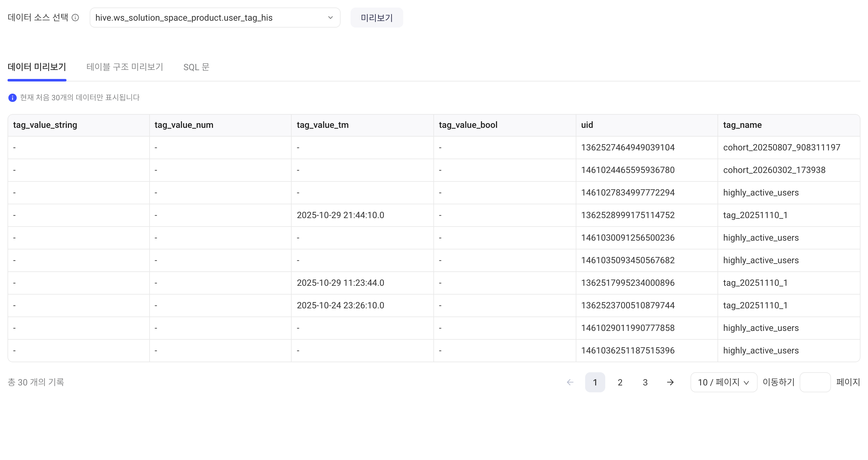Click timestamp 2025-10-24 23:26:10.0

click(340, 306)
